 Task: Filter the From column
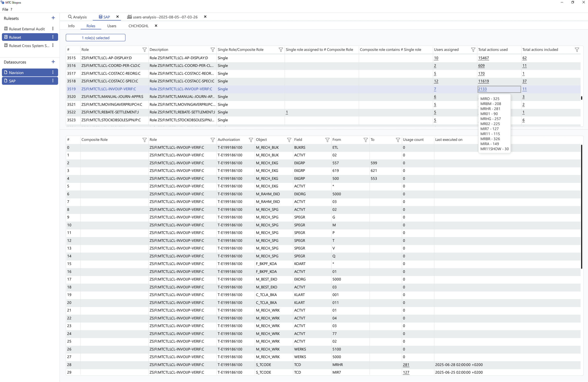pos(366,140)
